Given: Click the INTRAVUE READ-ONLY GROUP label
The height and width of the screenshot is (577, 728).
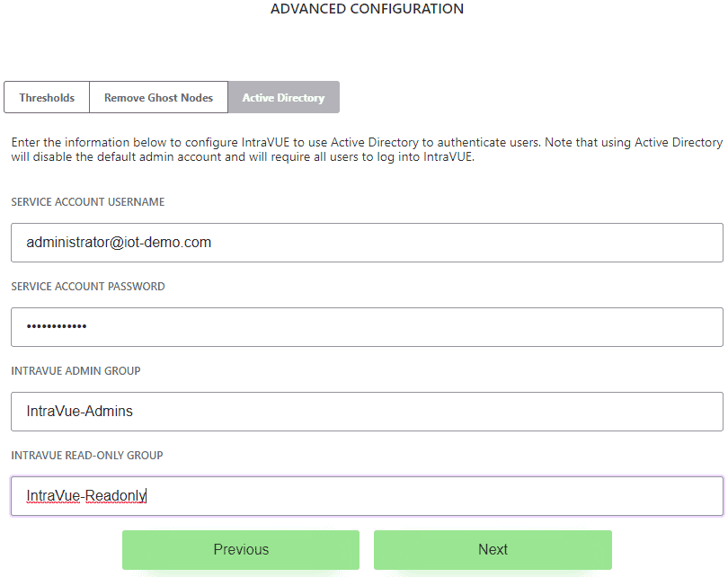Looking at the screenshot, I should pos(87,456).
